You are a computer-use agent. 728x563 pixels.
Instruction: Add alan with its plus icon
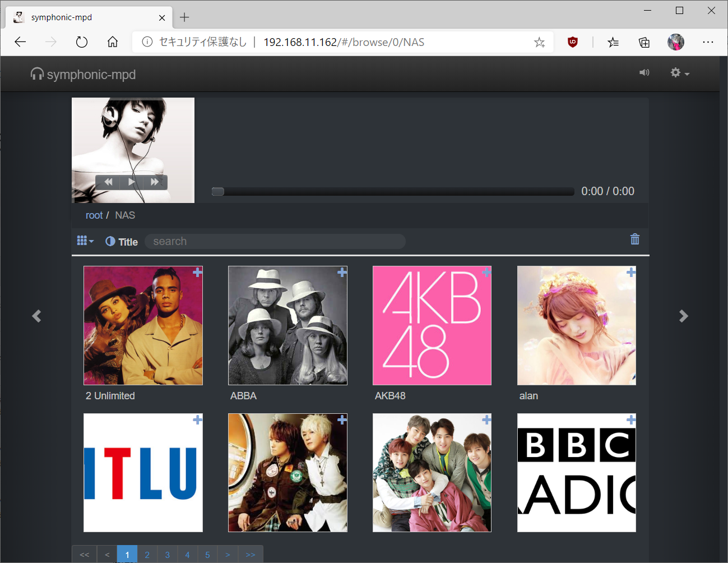[x=631, y=273]
